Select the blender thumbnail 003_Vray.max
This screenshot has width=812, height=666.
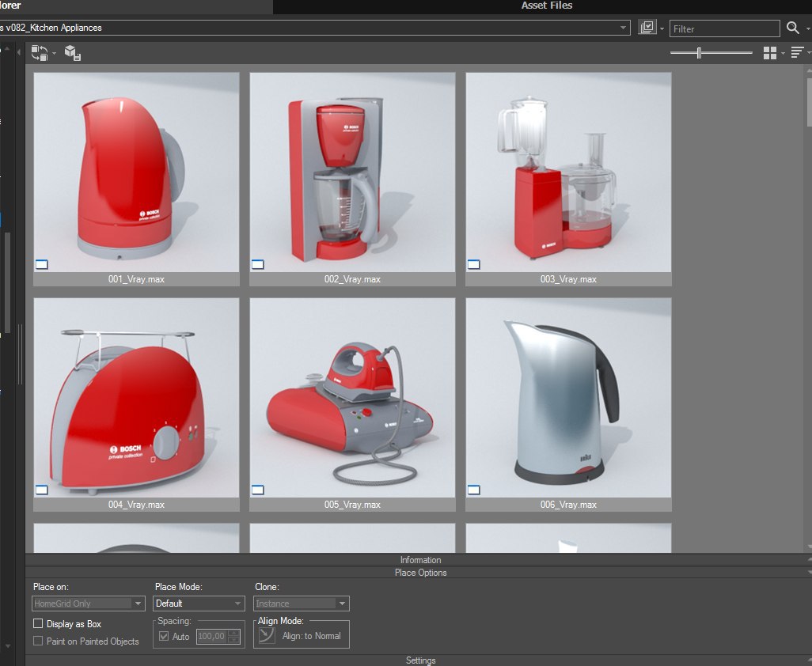(568, 172)
